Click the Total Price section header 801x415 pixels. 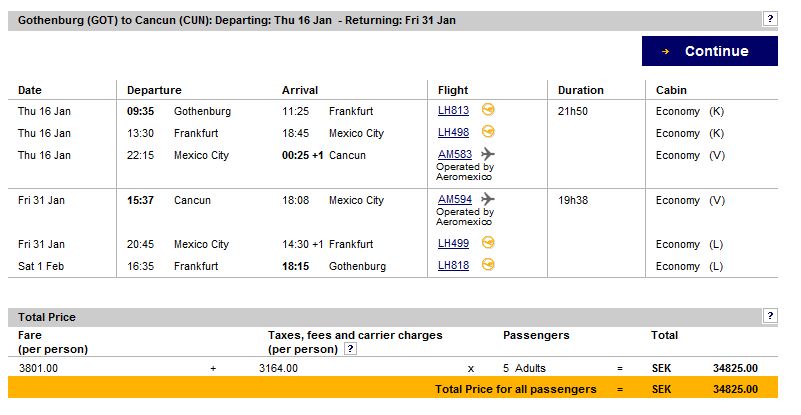click(47, 317)
